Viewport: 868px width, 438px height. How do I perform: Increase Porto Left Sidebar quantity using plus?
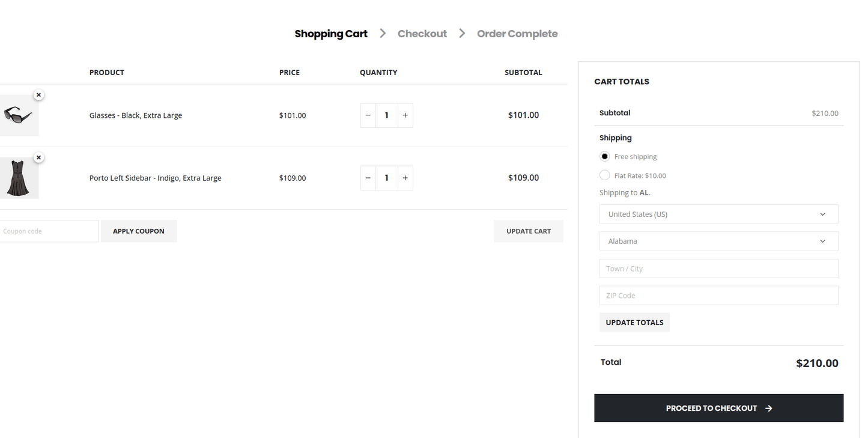point(405,178)
